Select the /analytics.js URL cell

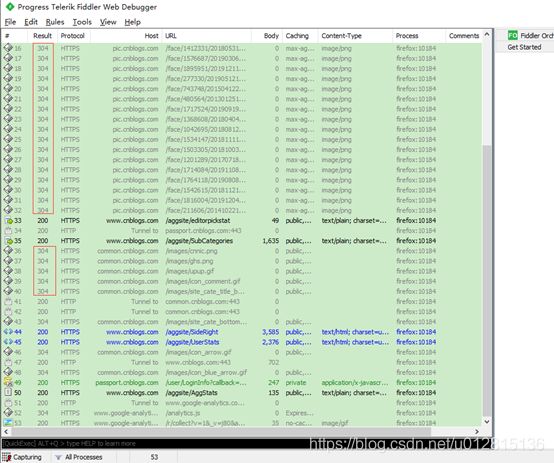coord(183,413)
